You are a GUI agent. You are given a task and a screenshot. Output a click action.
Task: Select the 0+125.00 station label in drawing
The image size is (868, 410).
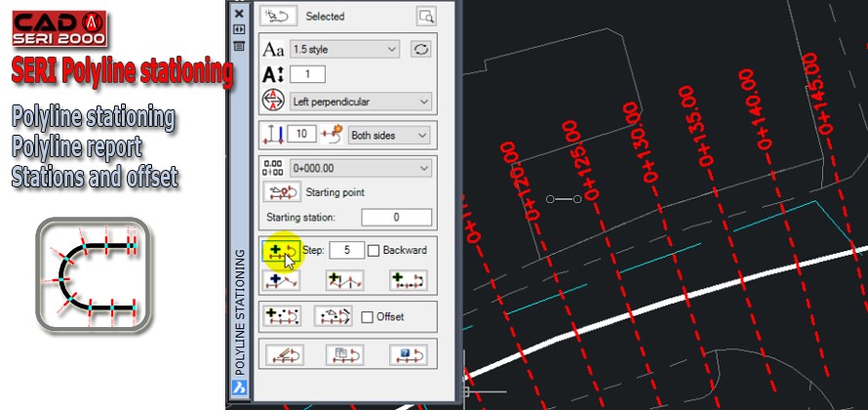click(x=580, y=159)
